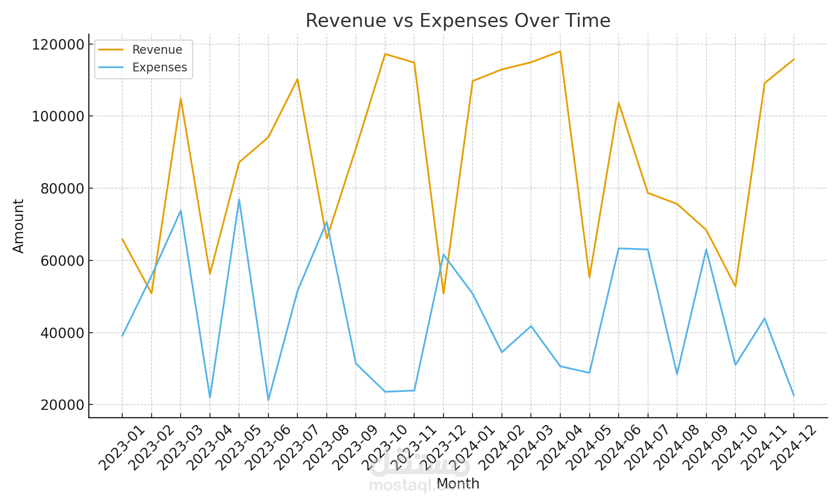This screenshot has width=840, height=504.
Task: Click the Revenue peak at 2024-04
Action: click(x=560, y=52)
